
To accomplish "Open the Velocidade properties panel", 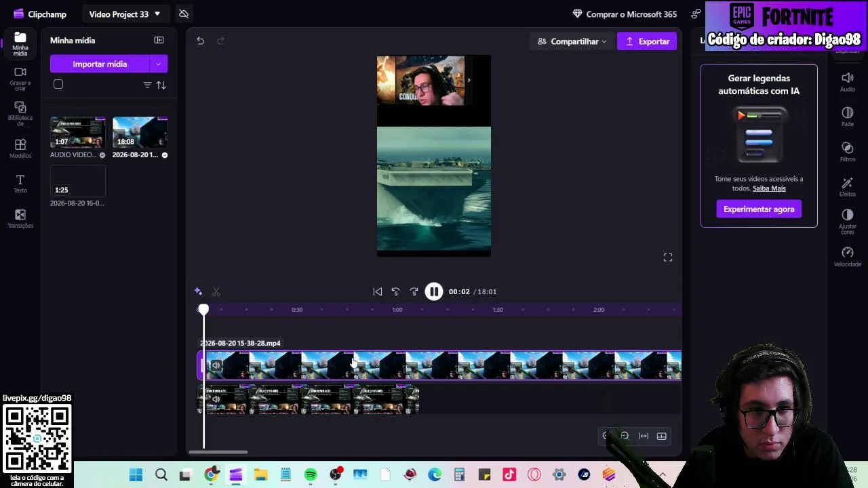I will tap(848, 257).
